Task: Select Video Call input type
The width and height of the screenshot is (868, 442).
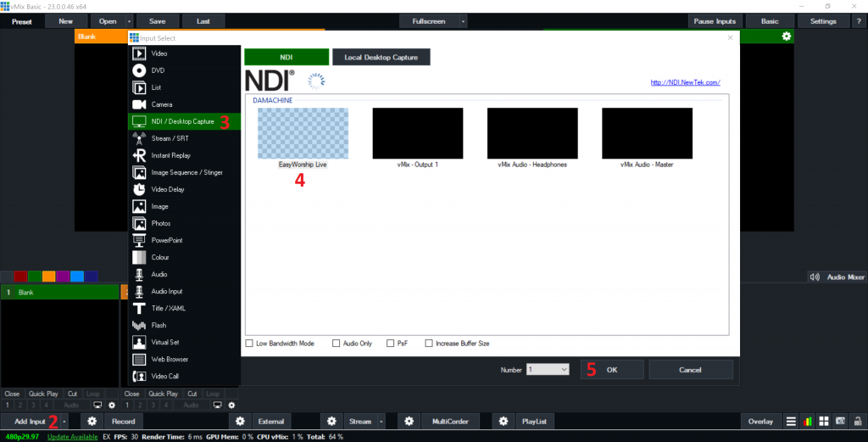Action: pyautogui.click(x=184, y=377)
